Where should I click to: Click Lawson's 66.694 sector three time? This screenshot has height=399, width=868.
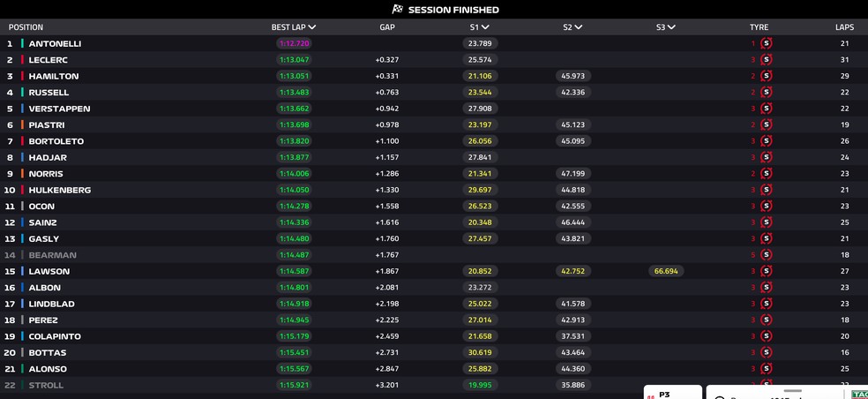coord(666,271)
